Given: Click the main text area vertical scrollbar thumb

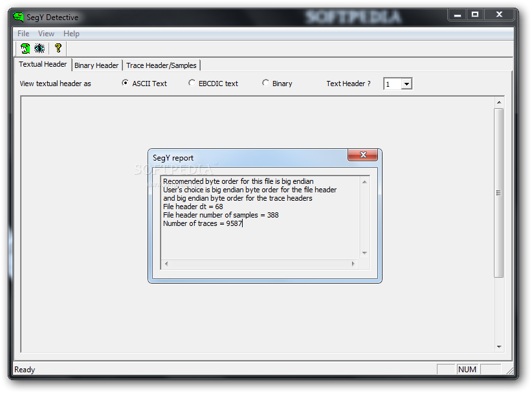Looking at the screenshot, I should click(499, 193).
